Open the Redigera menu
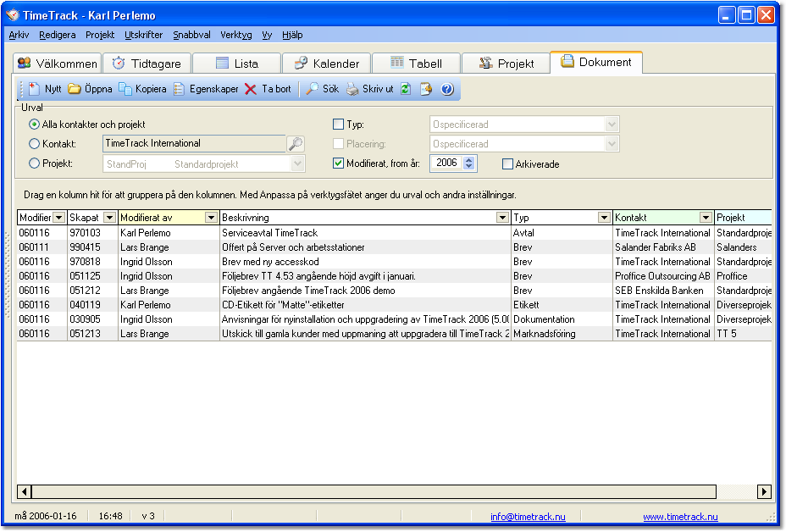 (x=57, y=35)
